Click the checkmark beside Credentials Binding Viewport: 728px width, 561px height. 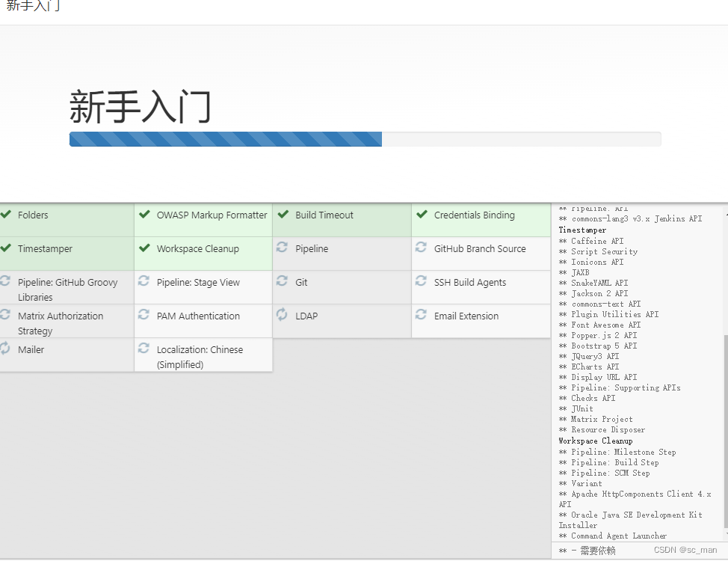422,214
